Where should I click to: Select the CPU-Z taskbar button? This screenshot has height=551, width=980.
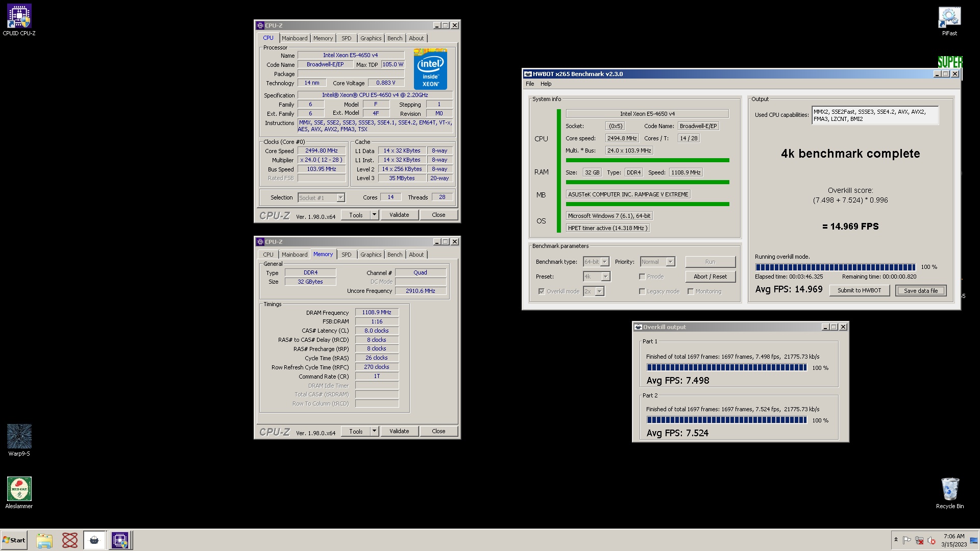(120, 540)
